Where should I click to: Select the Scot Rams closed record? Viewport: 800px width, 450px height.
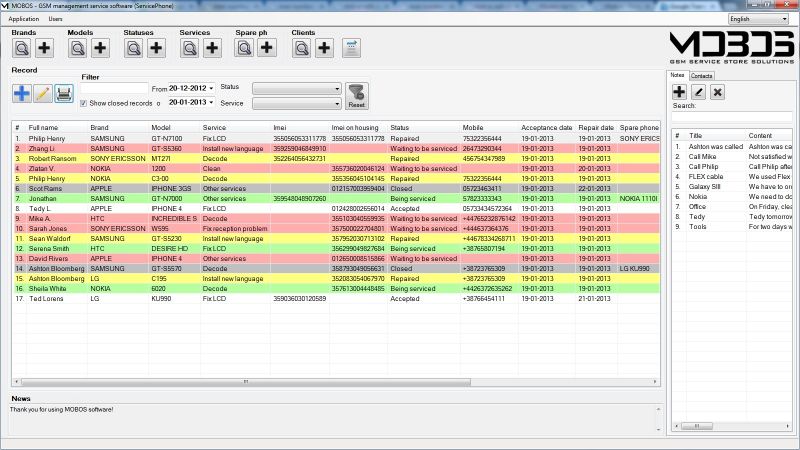point(336,188)
